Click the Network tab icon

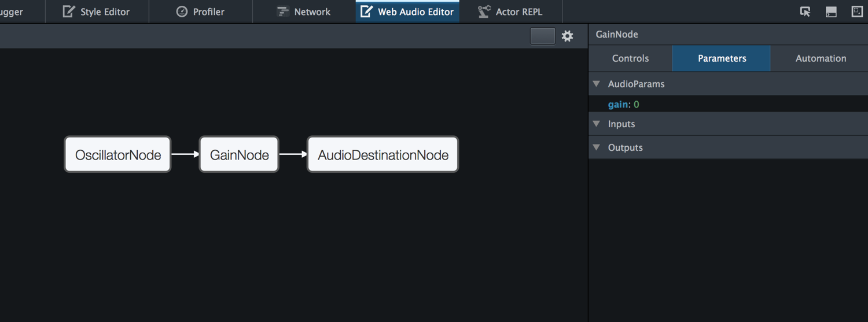coord(282,12)
